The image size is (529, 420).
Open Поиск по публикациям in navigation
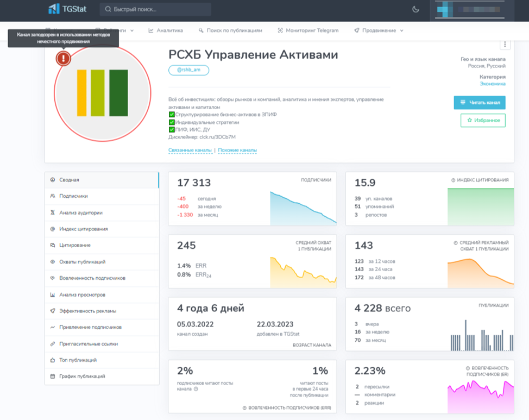(x=230, y=30)
